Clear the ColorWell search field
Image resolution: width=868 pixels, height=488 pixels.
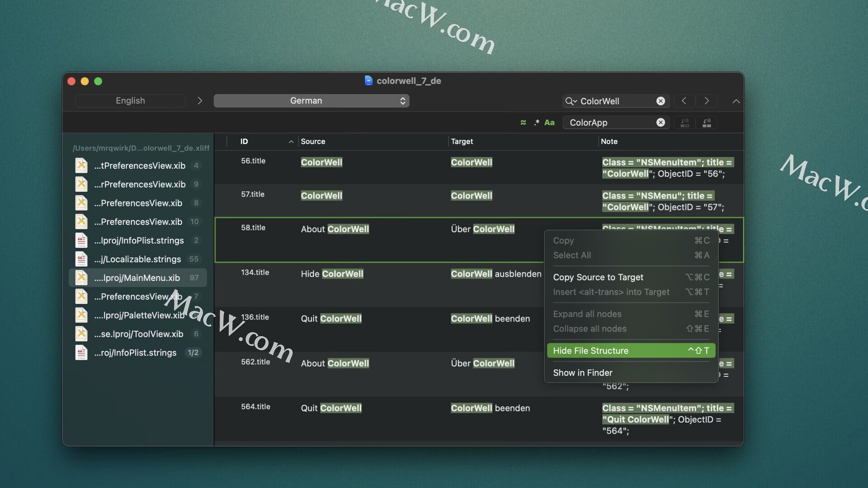pos(660,101)
